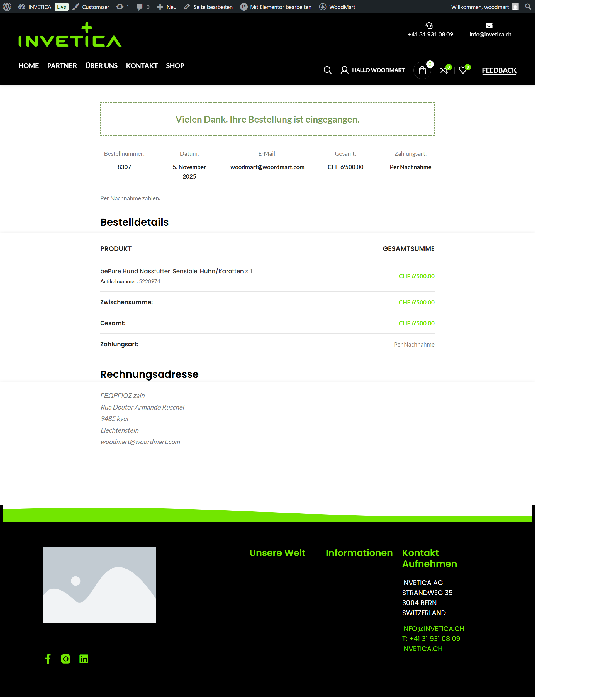Click the WordPress logo in admin bar
This screenshot has width=616, height=697.
click(x=7, y=7)
